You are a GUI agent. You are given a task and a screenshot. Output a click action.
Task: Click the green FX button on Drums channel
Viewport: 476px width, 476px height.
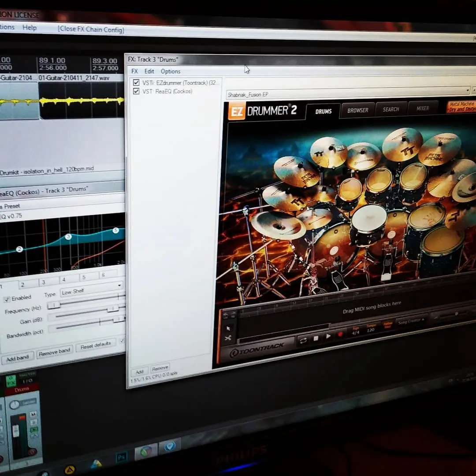(x=11, y=380)
